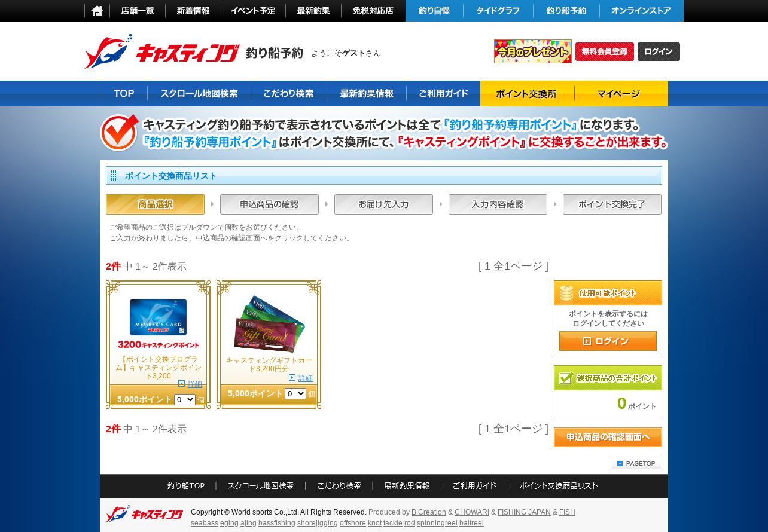This screenshot has height=532, width=768.
Task: Open 店舗一覧 in top menu
Action: coord(138,11)
